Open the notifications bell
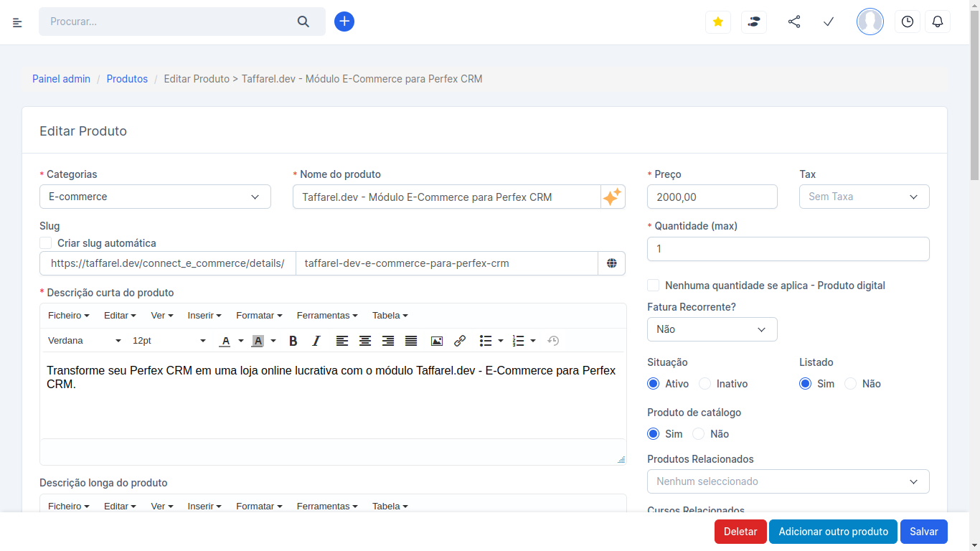The image size is (980, 551). 938,22
